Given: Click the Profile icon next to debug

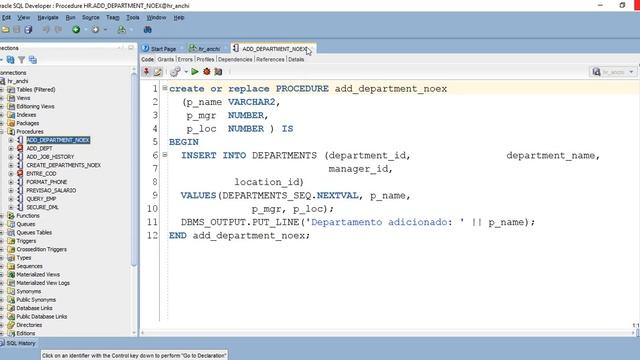Looking at the screenshot, I should click(x=218, y=72).
